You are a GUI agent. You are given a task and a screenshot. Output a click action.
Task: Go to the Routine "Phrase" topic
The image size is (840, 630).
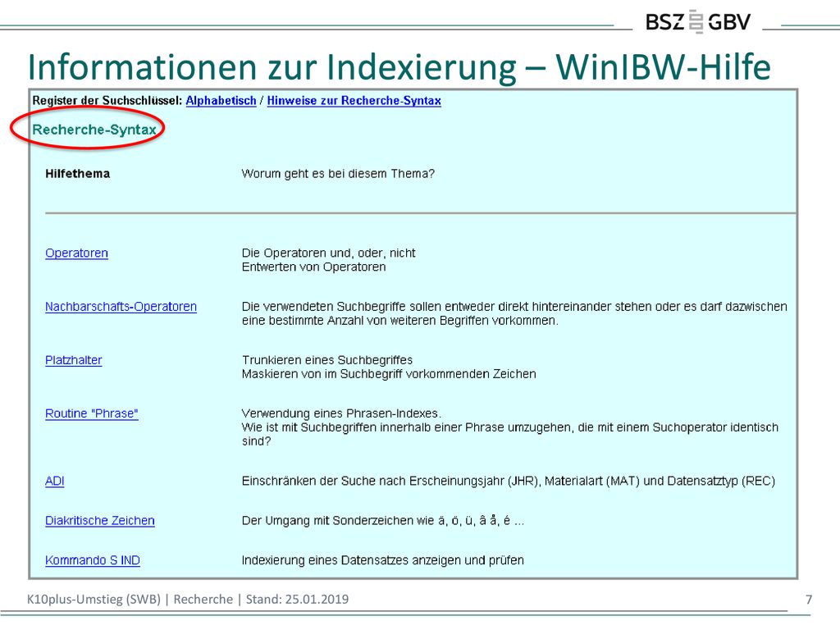coord(92,413)
